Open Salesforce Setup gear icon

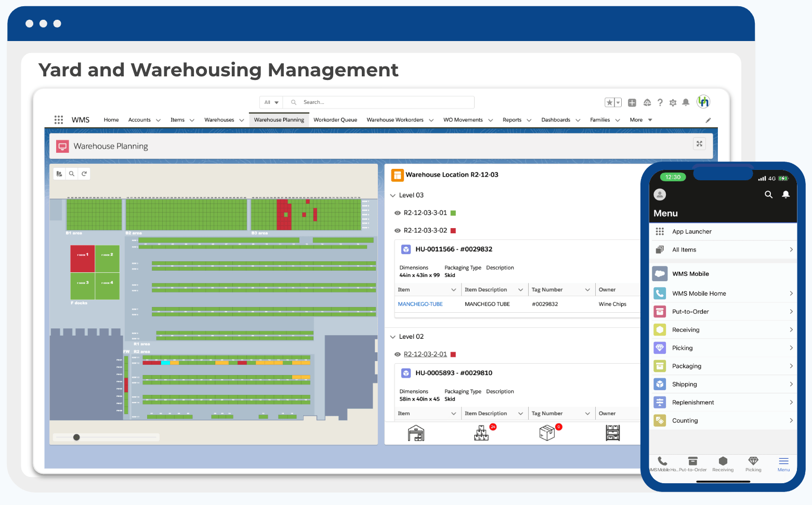tap(673, 102)
